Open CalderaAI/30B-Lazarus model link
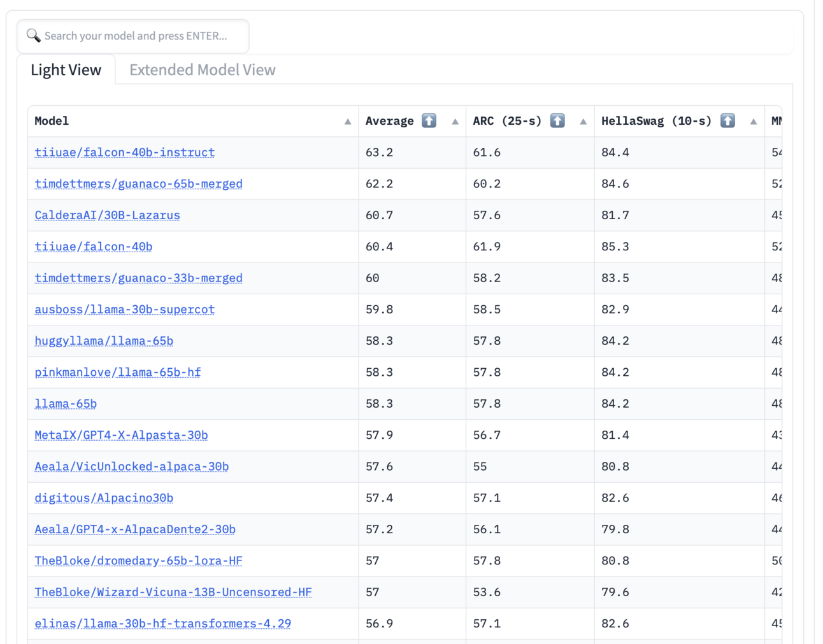The height and width of the screenshot is (644, 823). [x=107, y=215]
